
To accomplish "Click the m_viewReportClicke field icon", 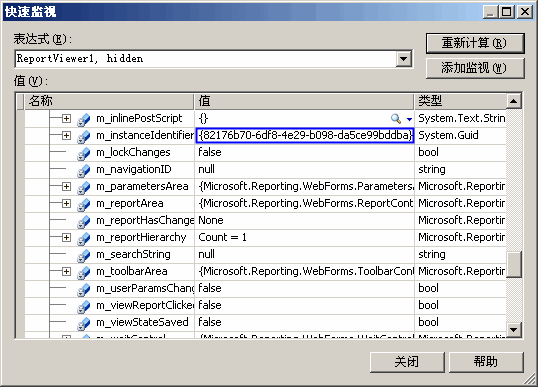I will coord(84,306).
